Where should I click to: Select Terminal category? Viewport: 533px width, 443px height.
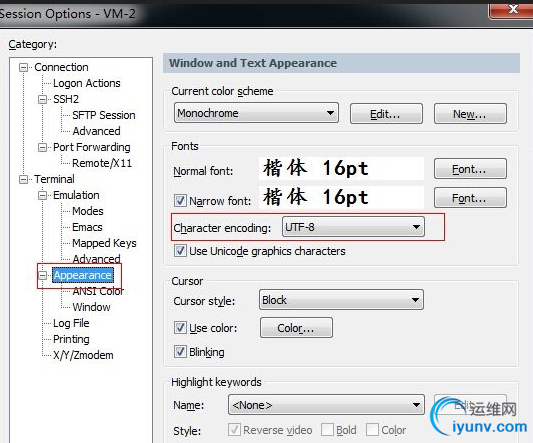(54, 179)
